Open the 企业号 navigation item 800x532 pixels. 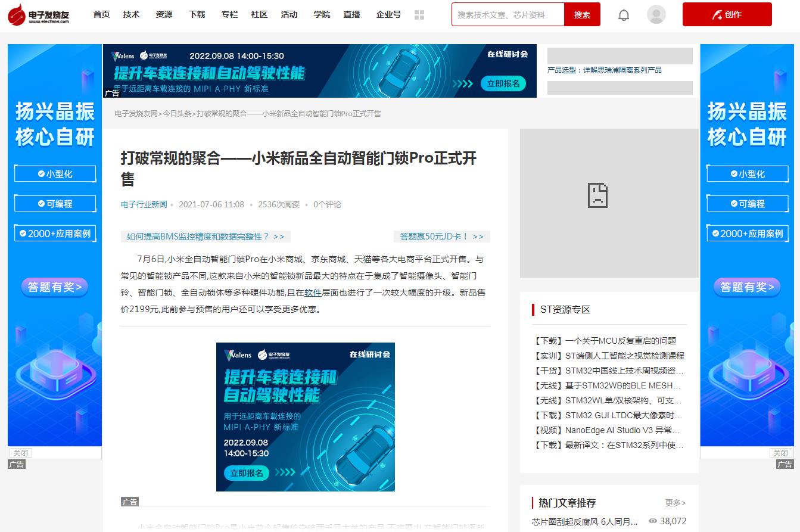pos(388,14)
